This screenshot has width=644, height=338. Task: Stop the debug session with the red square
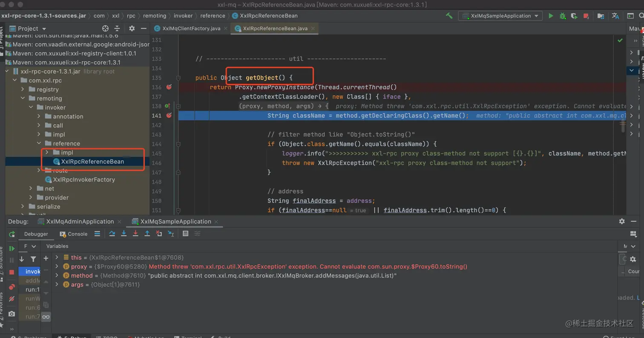(x=12, y=272)
